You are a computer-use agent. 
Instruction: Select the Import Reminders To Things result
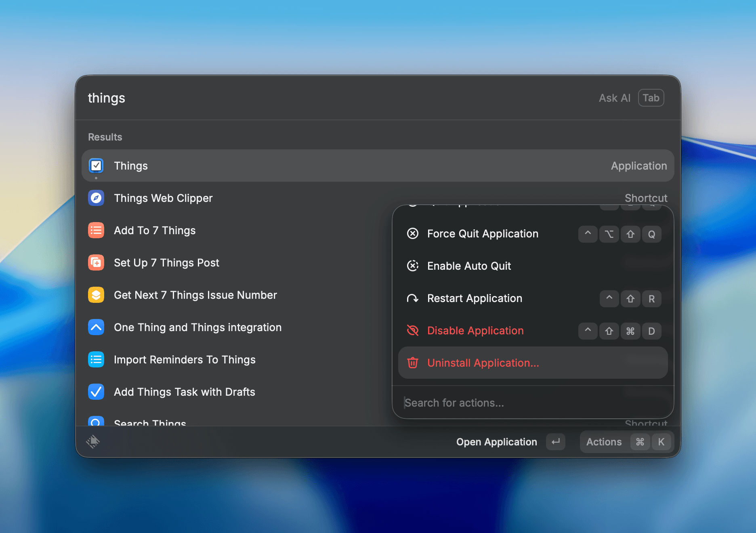pos(185,359)
